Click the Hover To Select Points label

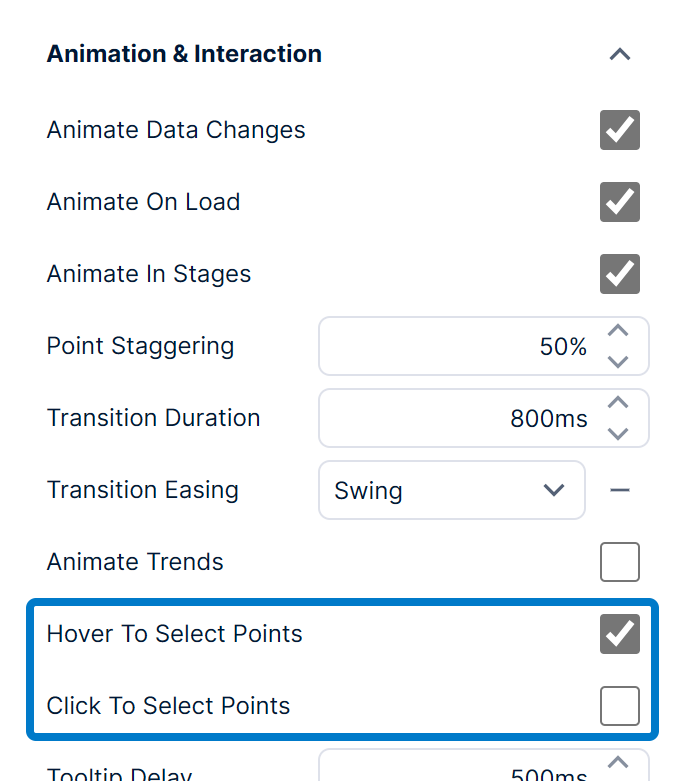[174, 634]
